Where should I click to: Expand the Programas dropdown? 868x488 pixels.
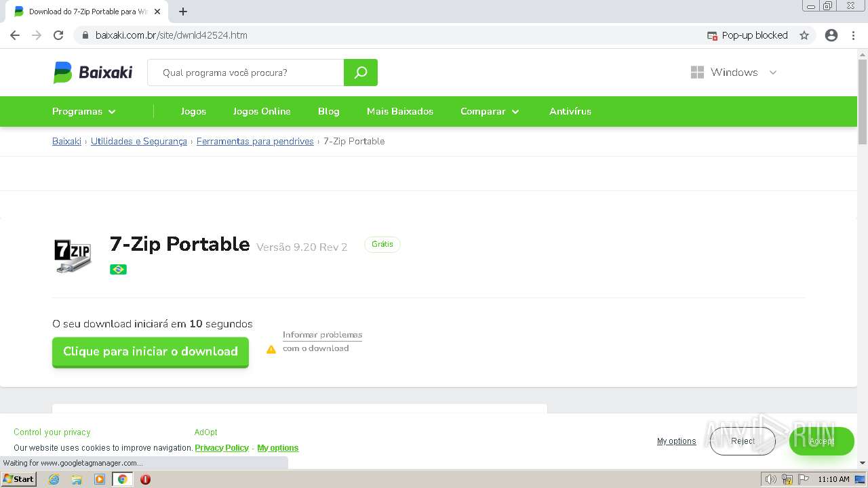84,111
